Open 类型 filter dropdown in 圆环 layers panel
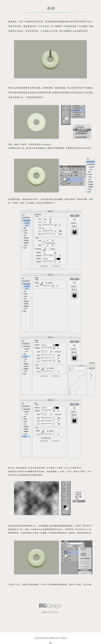This screenshot has width=101, height=644. pyautogui.click(x=64, y=169)
